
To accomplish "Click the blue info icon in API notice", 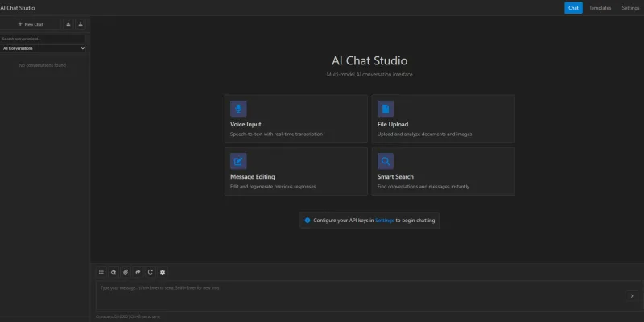I will point(308,221).
